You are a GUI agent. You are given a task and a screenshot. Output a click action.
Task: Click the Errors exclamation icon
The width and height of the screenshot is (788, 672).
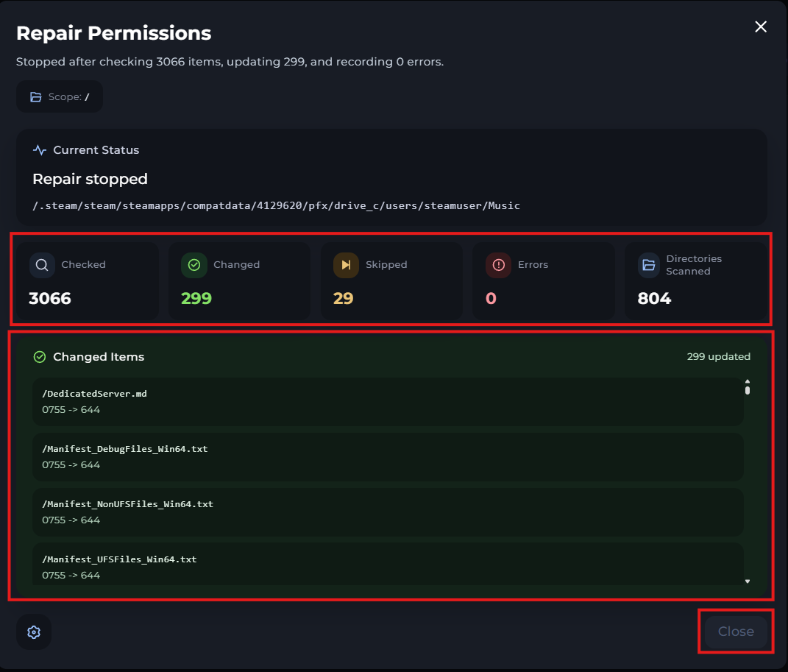[498, 265]
